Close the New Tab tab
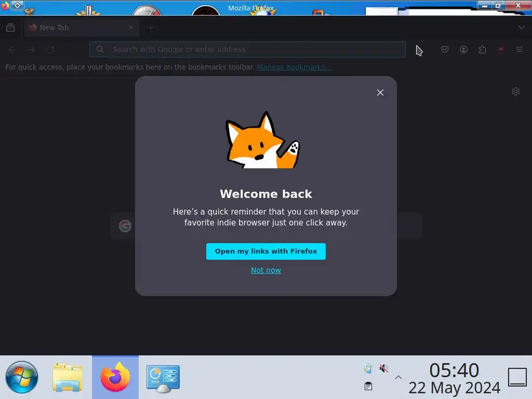This screenshot has width=532, height=399. (x=130, y=28)
